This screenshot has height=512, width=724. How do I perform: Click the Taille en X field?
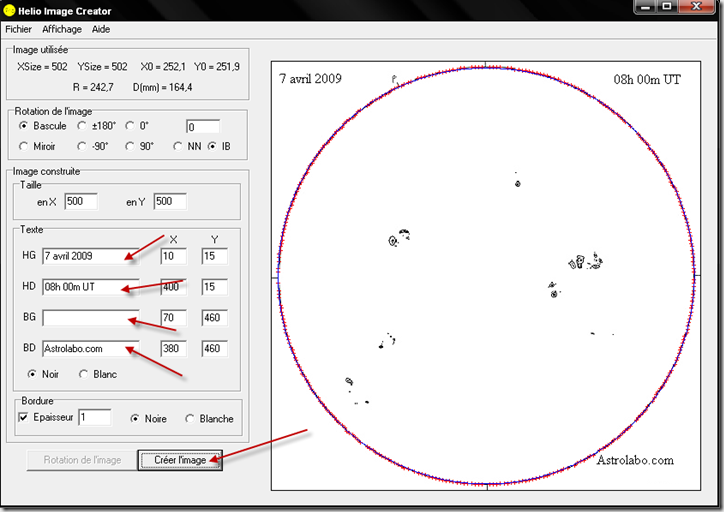(81, 201)
